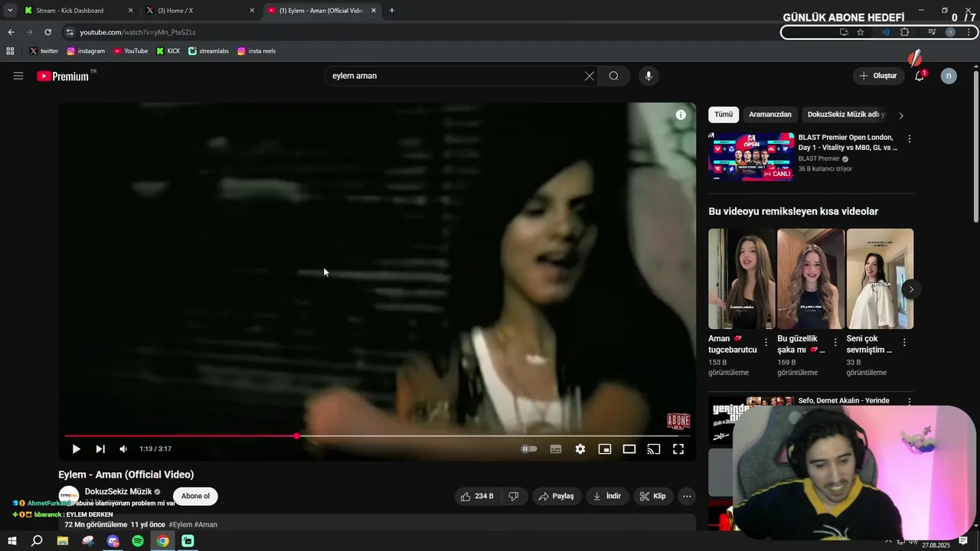Open YouTube account avatar menu
This screenshot has height=551, width=980.
pos(949,76)
